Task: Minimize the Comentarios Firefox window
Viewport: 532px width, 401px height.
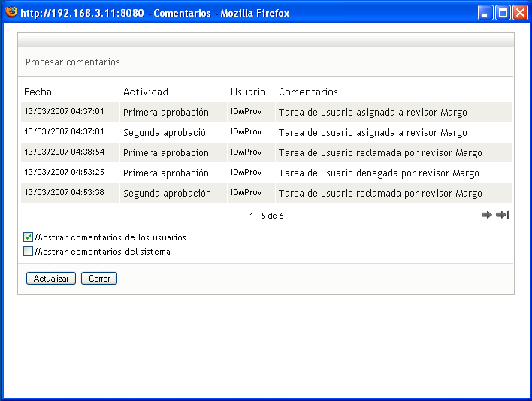Action: (x=485, y=13)
